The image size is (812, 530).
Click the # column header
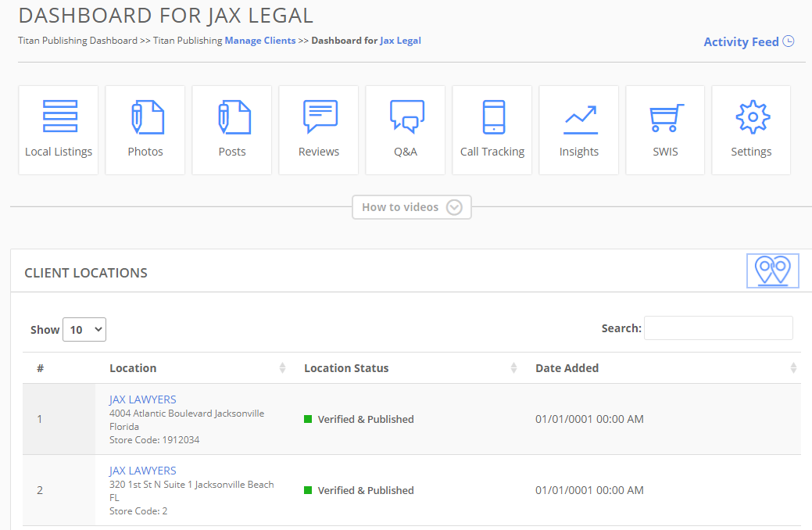coord(41,368)
